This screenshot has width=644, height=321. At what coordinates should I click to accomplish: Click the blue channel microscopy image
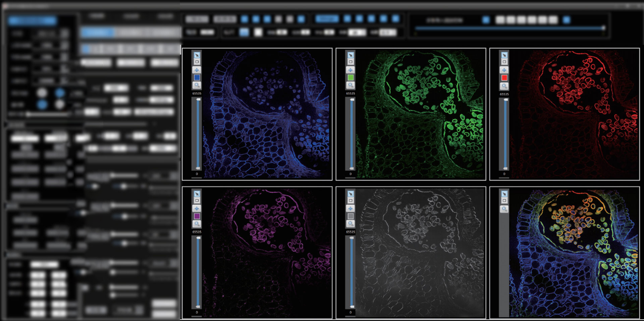[266, 114]
